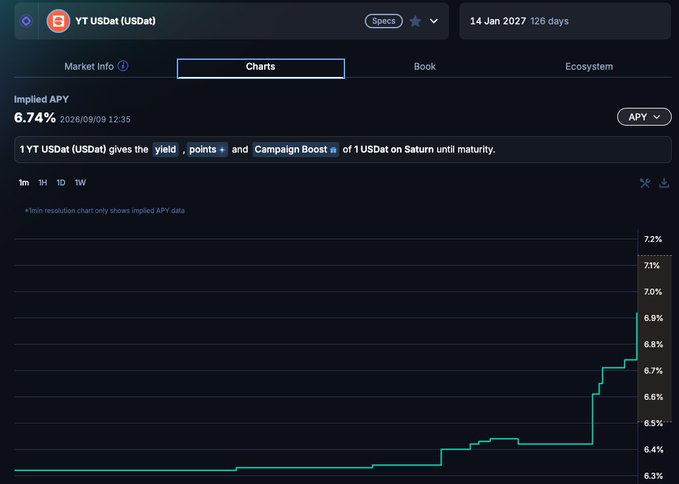Viewport: 679px width, 484px height.
Task: Open the APY dropdown selector
Action: click(x=644, y=117)
